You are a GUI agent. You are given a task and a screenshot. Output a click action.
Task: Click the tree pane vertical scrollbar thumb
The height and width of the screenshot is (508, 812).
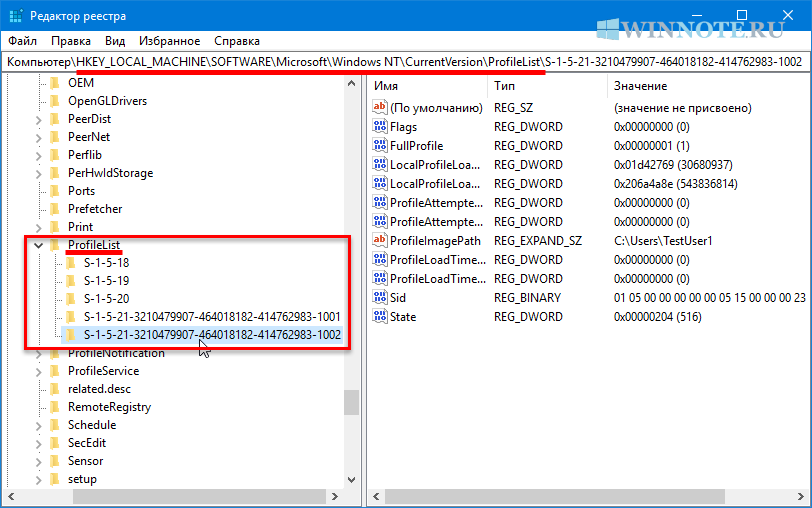352,402
